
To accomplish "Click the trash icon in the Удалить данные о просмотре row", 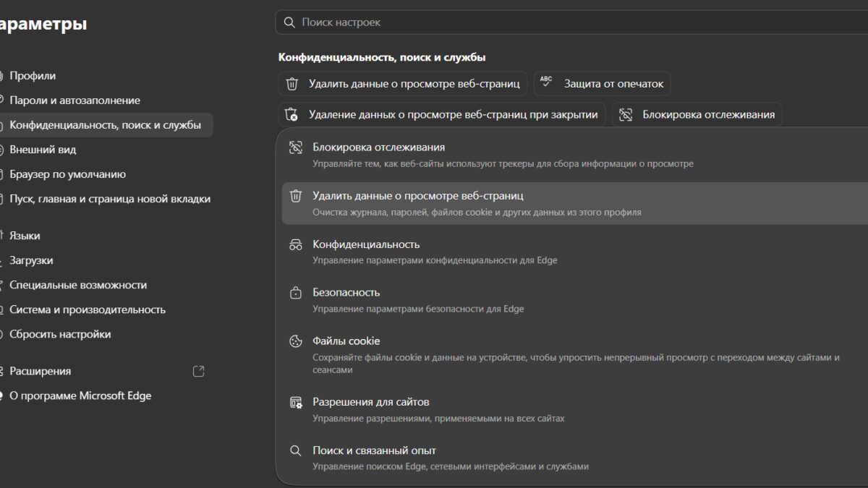I will click(295, 196).
